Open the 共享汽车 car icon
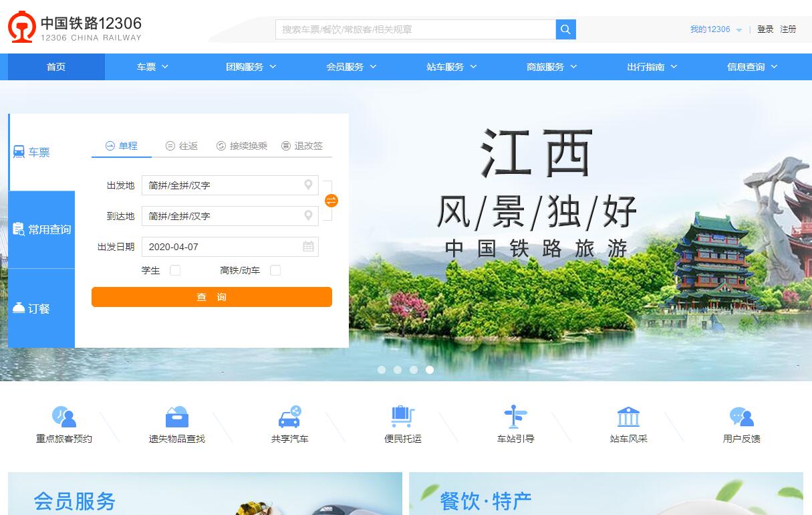Viewport: 812px width, 515px height. [x=290, y=417]
